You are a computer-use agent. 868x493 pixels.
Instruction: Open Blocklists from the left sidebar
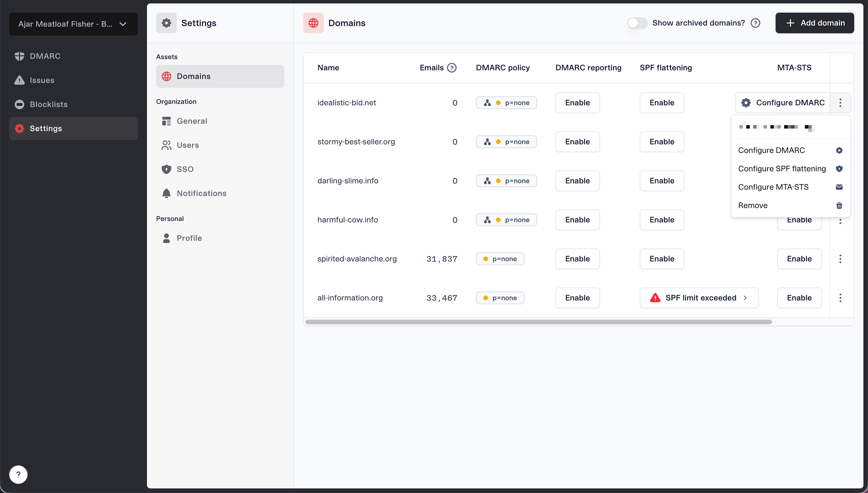tap(49, 104)
